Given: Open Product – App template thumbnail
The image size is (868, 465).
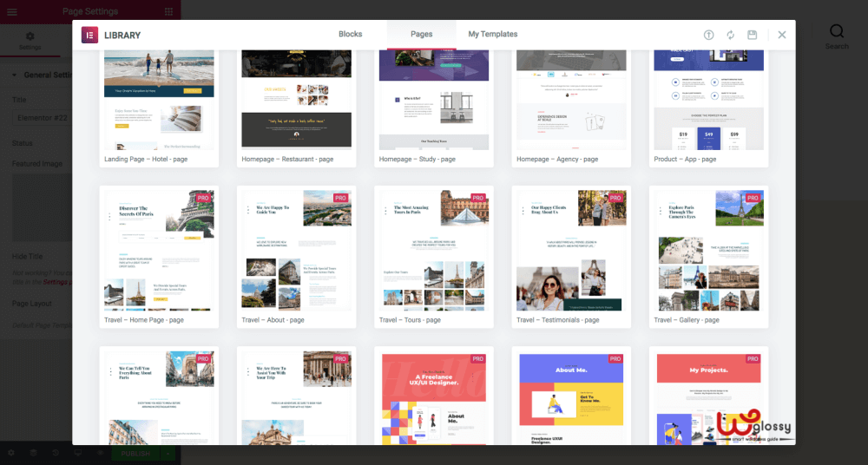Looking at the screenshot, I should click(x=708, y=100).
